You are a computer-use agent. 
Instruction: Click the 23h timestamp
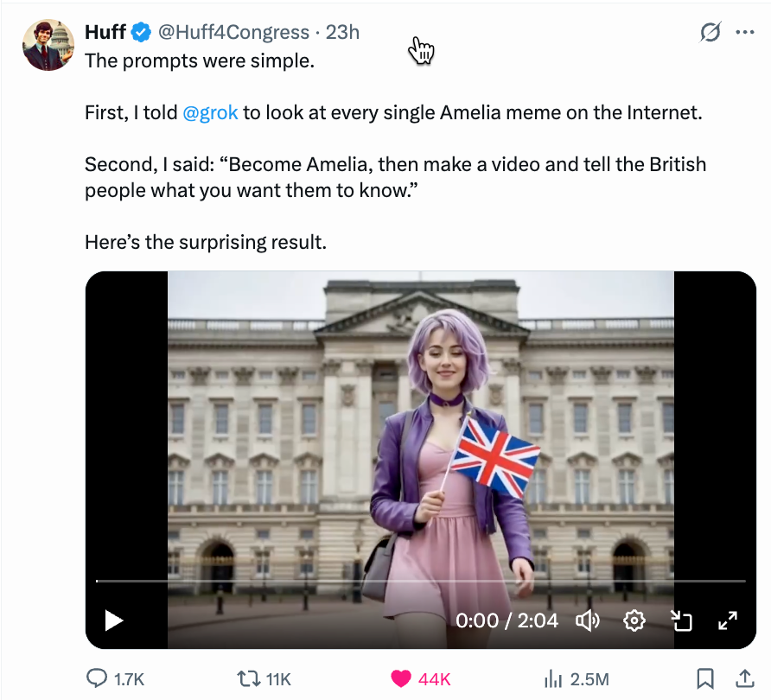click(x=342, y=33)
